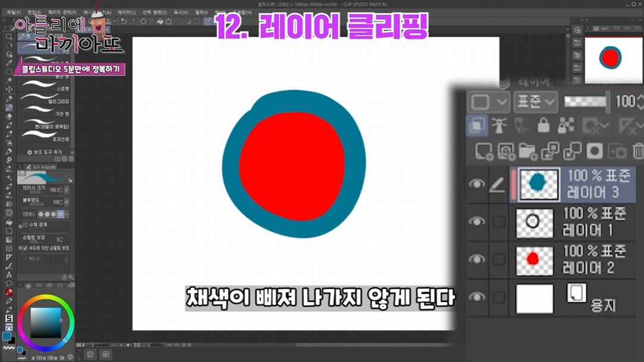Select the Auto select magic wand tool
Image resolution: width=644 pixels, height=362 pixels.
point(9,80)
